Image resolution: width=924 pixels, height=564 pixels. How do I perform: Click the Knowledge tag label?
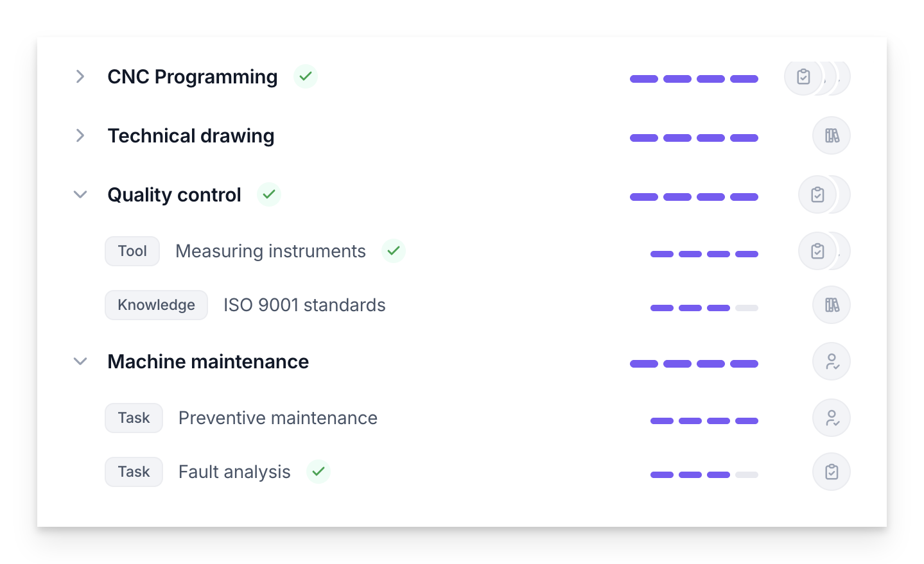(x=156, y=305)
